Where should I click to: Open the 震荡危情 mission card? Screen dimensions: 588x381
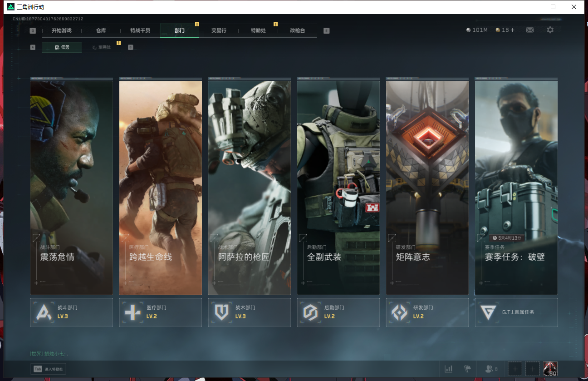coord(72,187)
